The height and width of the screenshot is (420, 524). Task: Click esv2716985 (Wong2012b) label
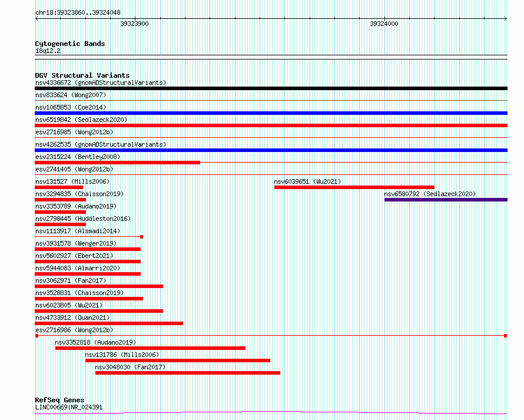click(x=74, y=132)
